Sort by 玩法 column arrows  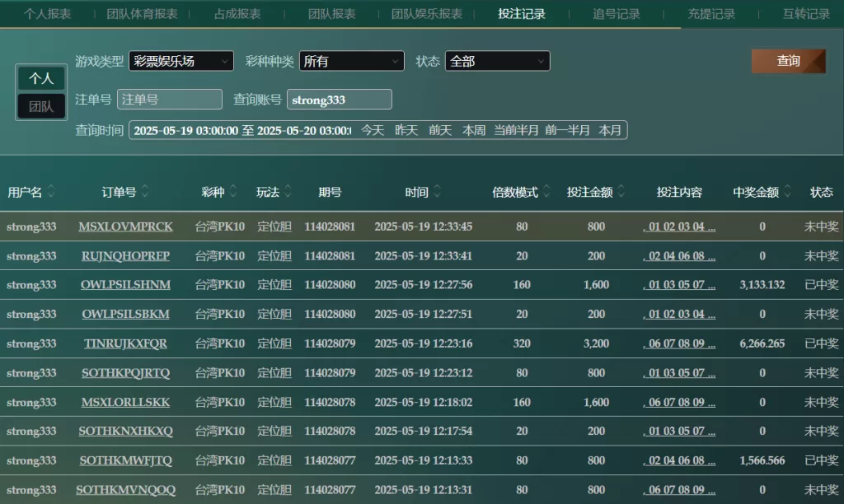[288, 191]
